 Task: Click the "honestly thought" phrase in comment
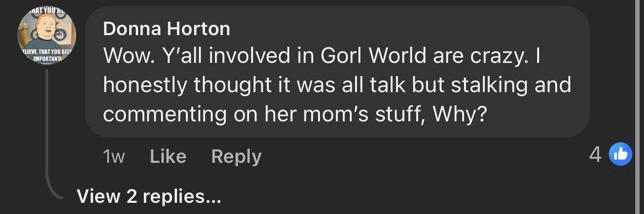(x=190, y=85)
